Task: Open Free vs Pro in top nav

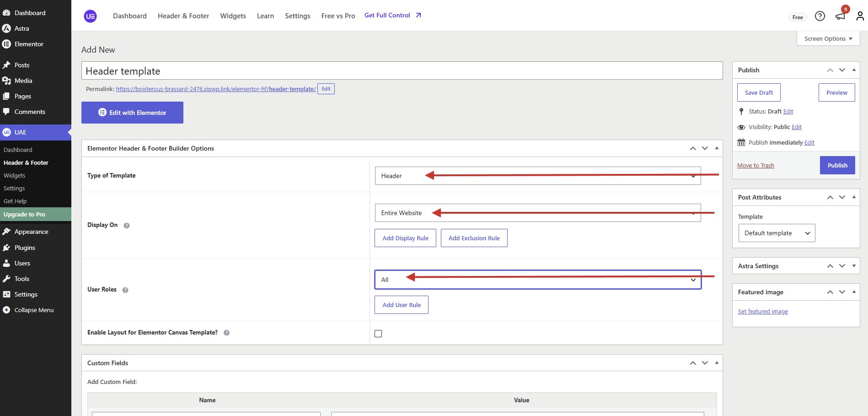Action: [338, 16]
